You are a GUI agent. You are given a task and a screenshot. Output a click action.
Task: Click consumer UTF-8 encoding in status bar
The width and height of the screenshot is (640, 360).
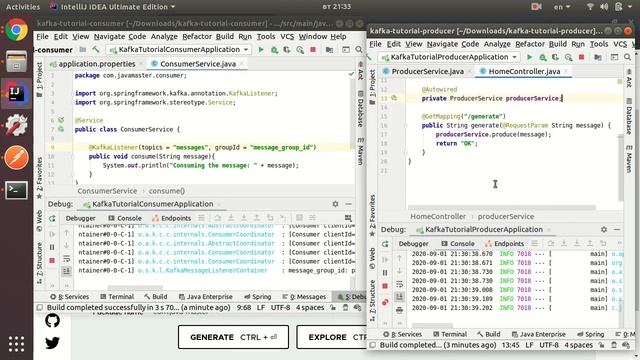coord(280,308)
